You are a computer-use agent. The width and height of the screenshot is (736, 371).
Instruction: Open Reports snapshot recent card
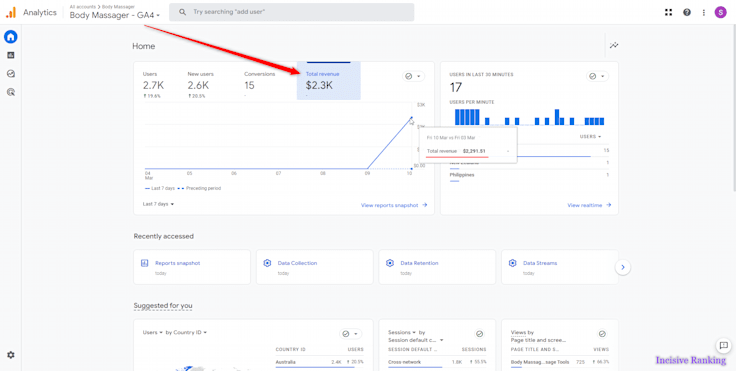pyautogui.click(x=192, y=267)
